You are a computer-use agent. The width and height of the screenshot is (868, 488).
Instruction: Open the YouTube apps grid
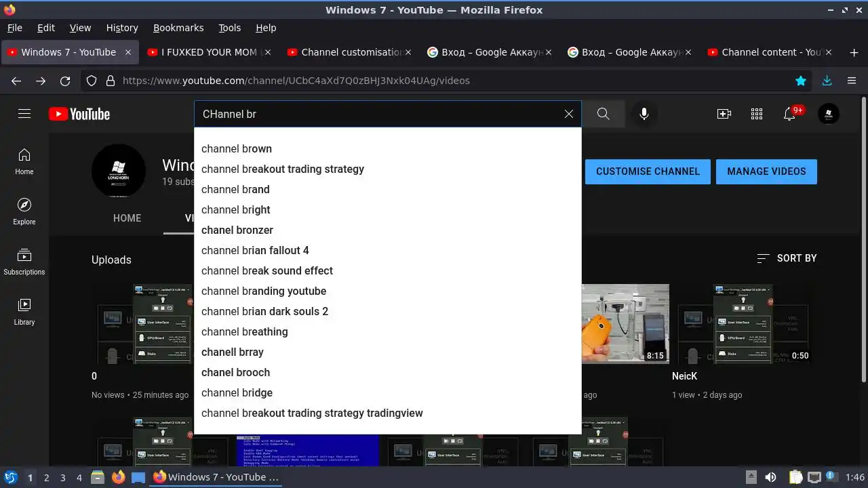coord(757,114)
